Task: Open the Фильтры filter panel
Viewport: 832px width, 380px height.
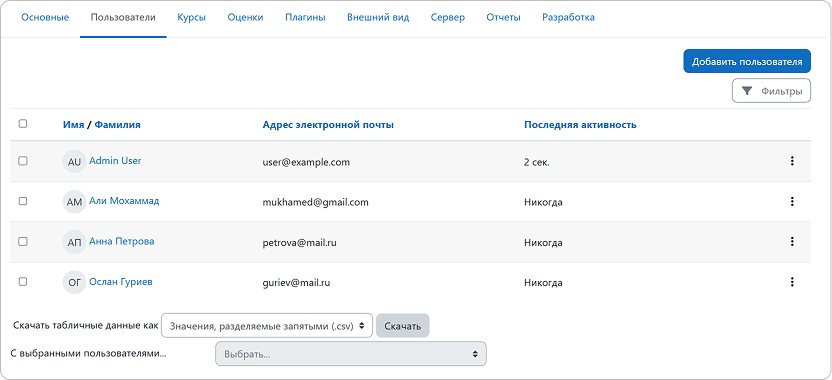Action: (x=771, y=91)
